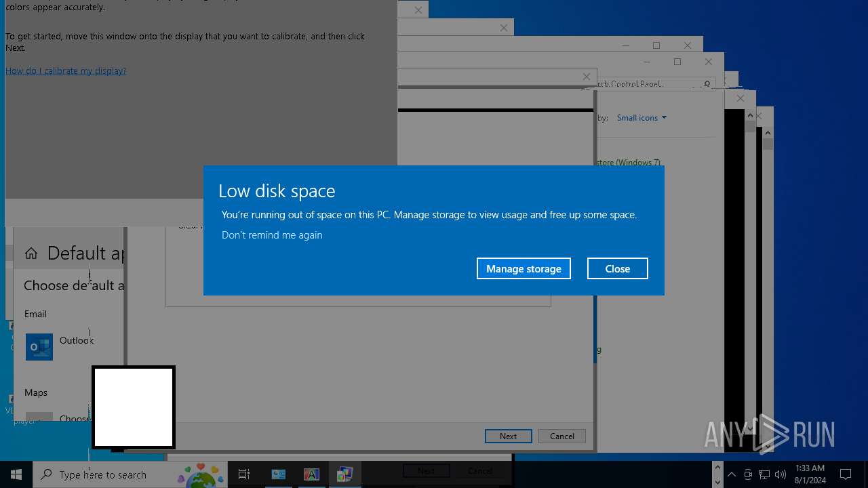Open the Small icons view dropdown
868x488 pixels.
(x=642, y=117)
